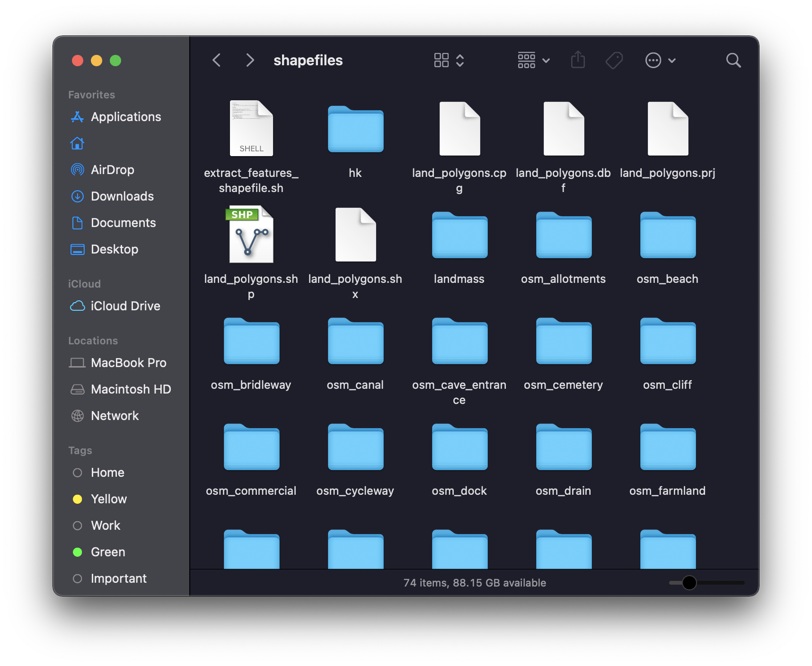812x666 pixels.
Task: Choose the Important tag in sidebar
Action: coord(118,578)
